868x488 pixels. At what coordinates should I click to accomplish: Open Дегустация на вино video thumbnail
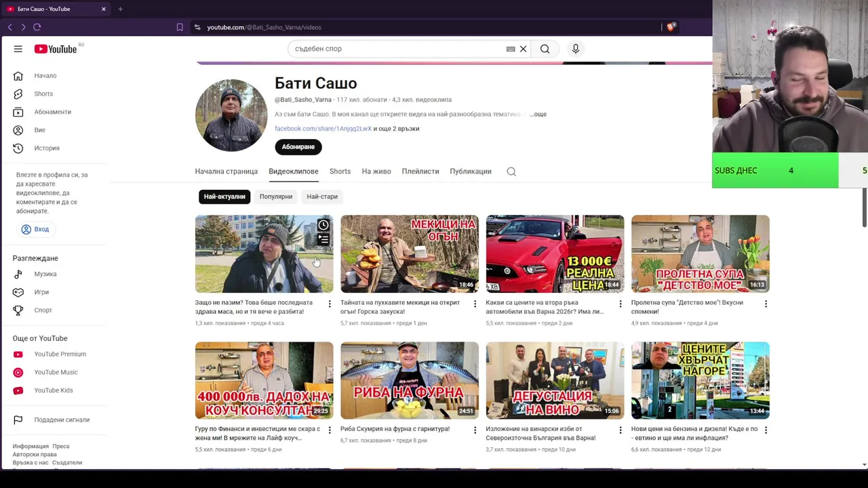coord(555,380)
